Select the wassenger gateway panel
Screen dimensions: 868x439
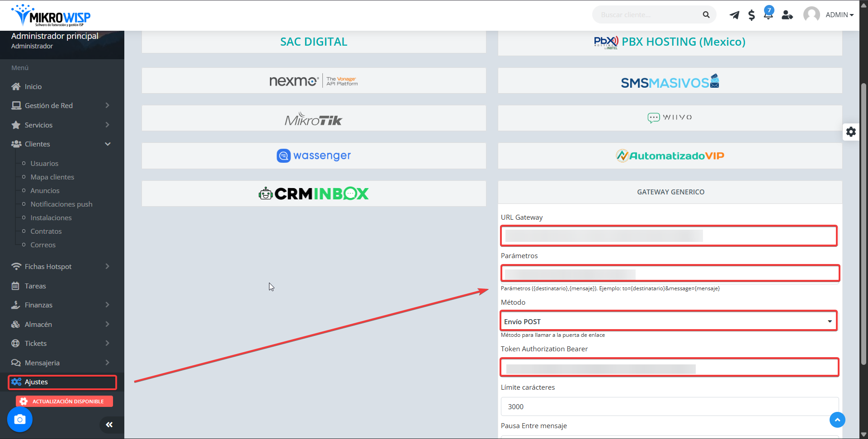point(314,156)
